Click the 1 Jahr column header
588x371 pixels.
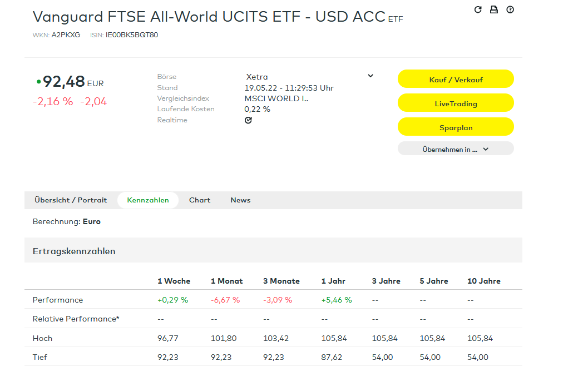(333, 281)
